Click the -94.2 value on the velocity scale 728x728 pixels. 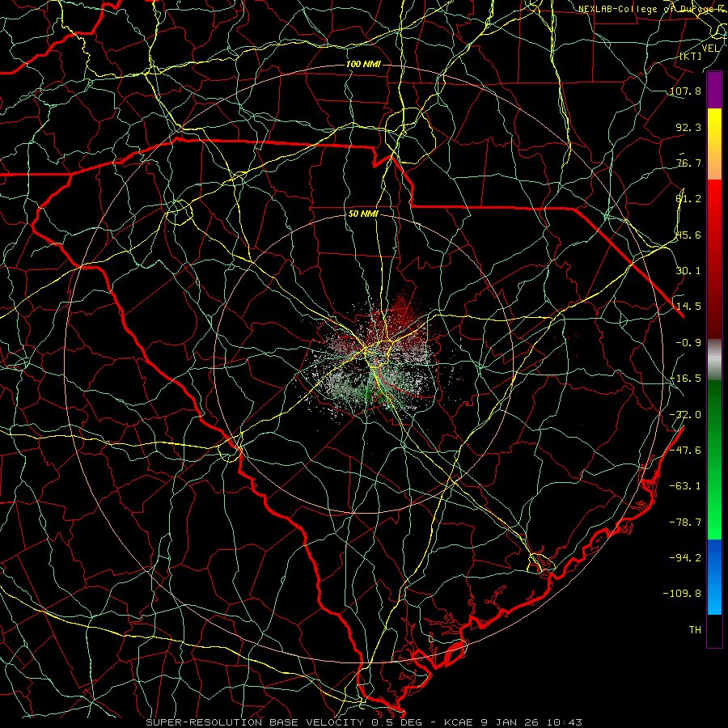point(685,558)
